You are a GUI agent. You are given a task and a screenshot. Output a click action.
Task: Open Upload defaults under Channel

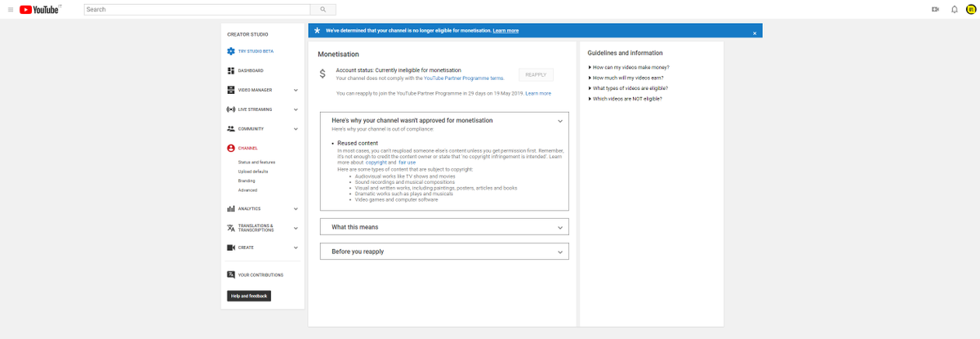[253, 172]
